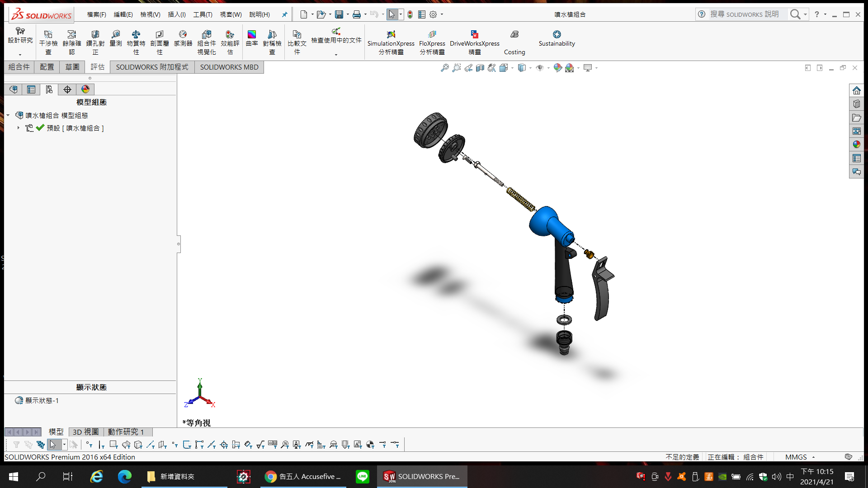Open Section Properties (剖面屬性)
868x488 pixels.
pyautogui.click(x=160, y=42)
